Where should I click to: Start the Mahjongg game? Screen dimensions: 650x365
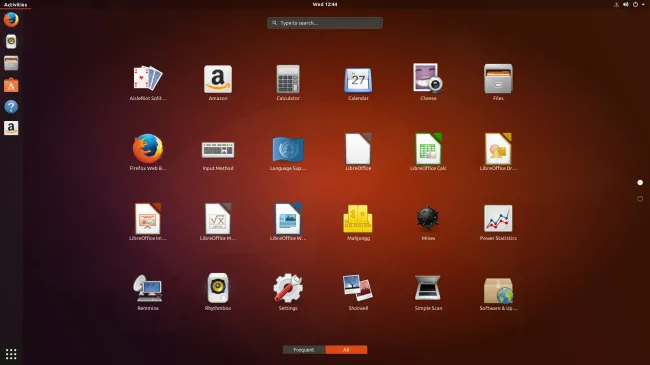point(358,223)
